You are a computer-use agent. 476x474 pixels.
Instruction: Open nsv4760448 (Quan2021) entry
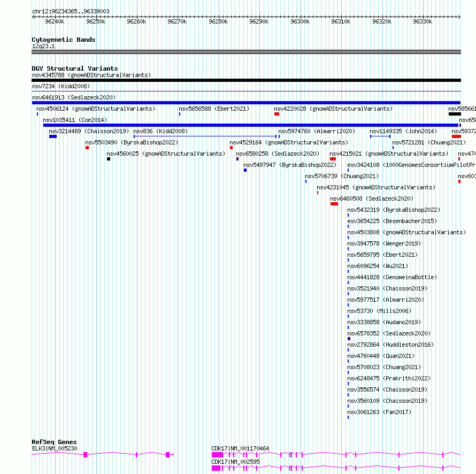tap(381, 356)
